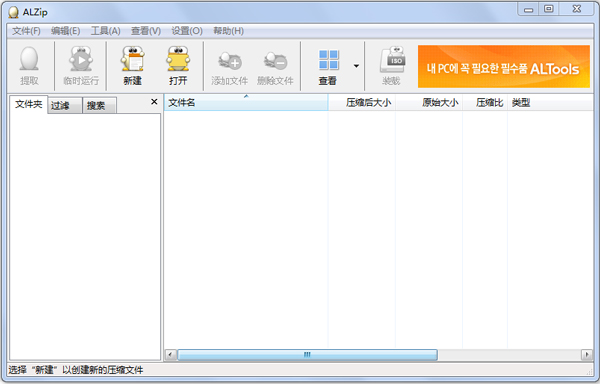Click the scrollbar right arrow
The width and height of the screenshot is (600, 384).
(x=587, y=355)
